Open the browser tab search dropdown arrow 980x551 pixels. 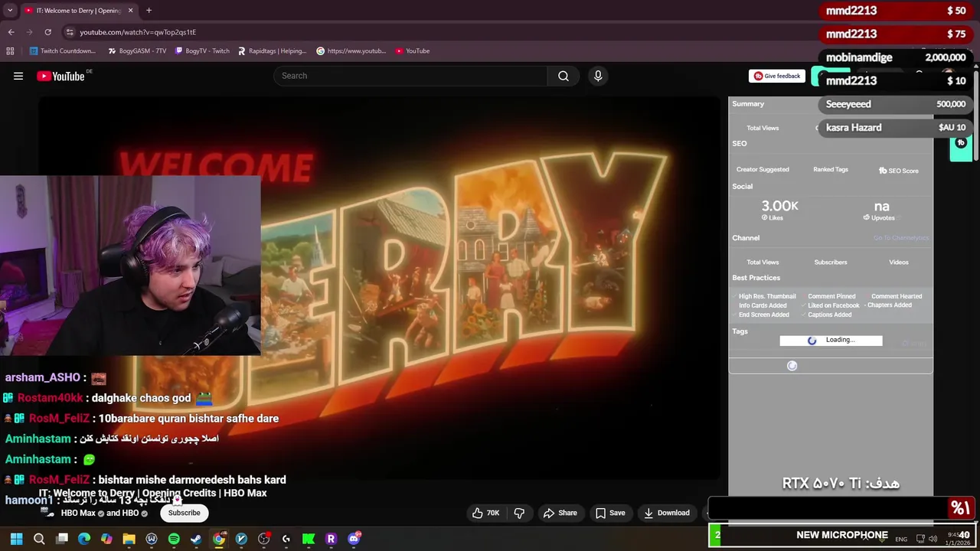10,11
